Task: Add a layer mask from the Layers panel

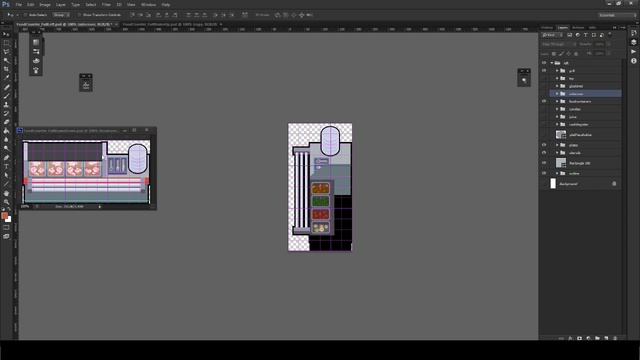Action: 579,338
